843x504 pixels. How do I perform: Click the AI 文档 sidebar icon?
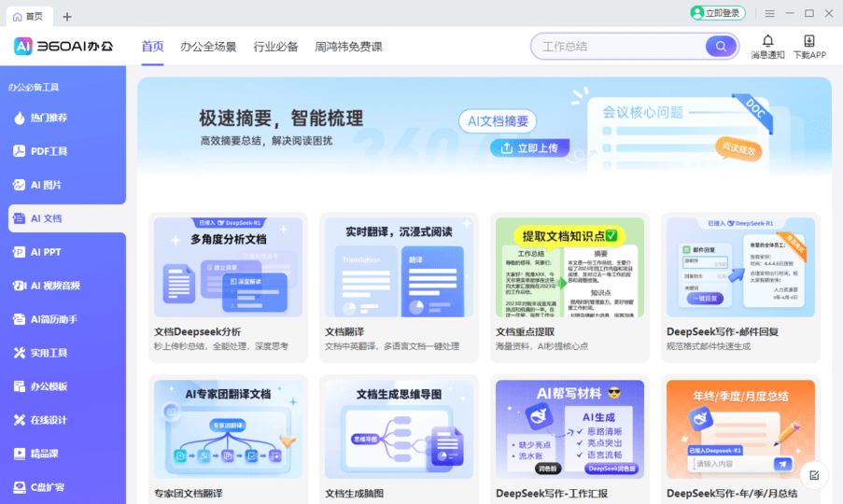coord(20,218)
